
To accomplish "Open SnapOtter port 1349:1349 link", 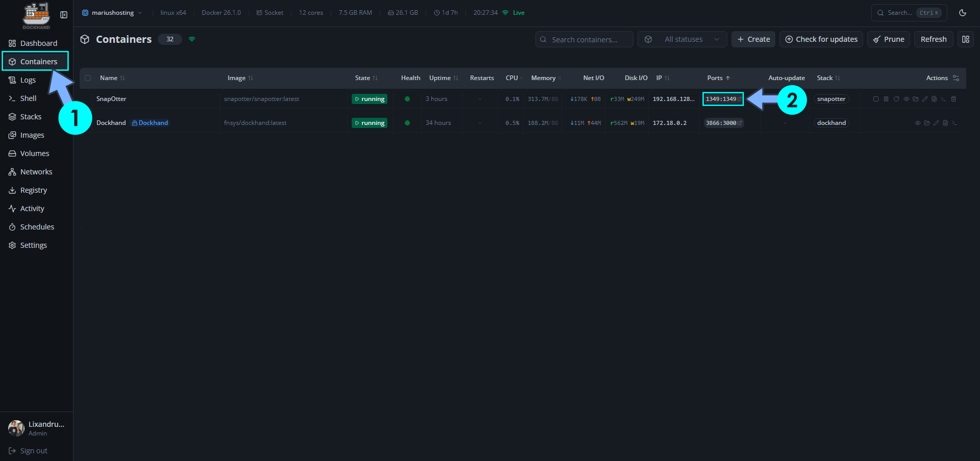I will click(x=723, y=99).
